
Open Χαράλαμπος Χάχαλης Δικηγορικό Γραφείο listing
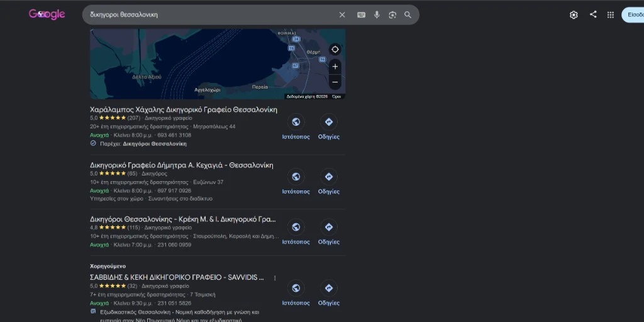pyautogui.click(x=184, y=109)
